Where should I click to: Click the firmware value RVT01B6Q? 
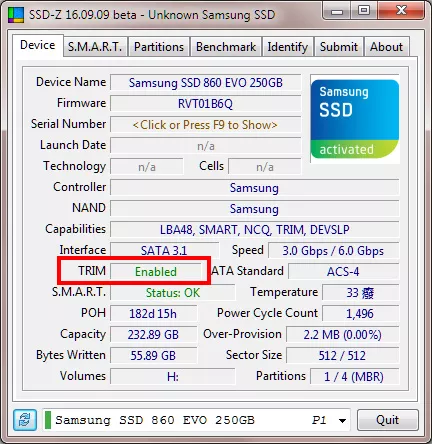(205, 104)
